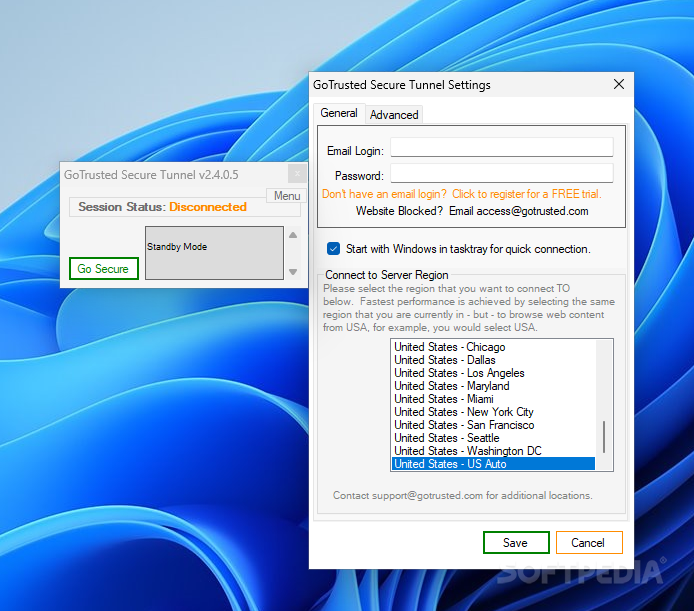Select United States - Miami server

point(494,398)
